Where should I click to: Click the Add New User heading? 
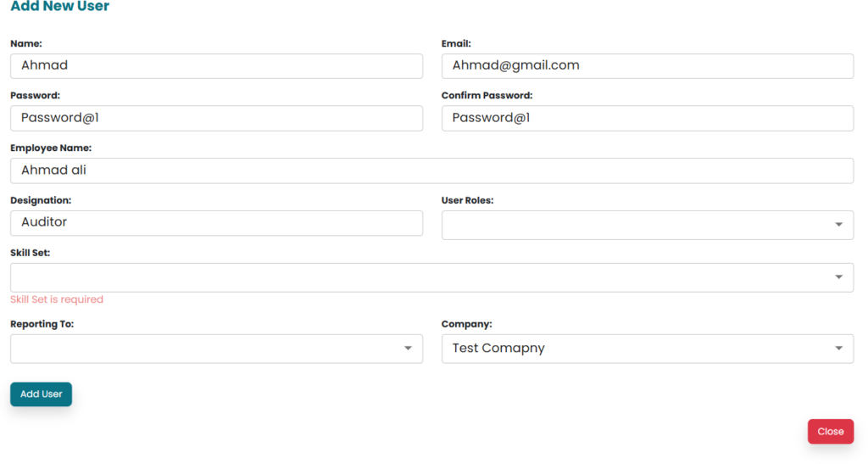pyautogui.click(x=59, y=7)
